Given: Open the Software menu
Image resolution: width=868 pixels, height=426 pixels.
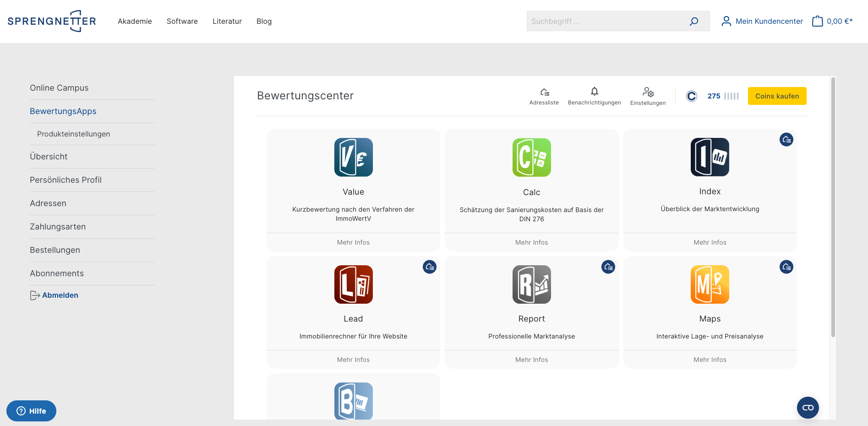Looking at the screenshot, I should pyautogui.click(x=182, y=21).
